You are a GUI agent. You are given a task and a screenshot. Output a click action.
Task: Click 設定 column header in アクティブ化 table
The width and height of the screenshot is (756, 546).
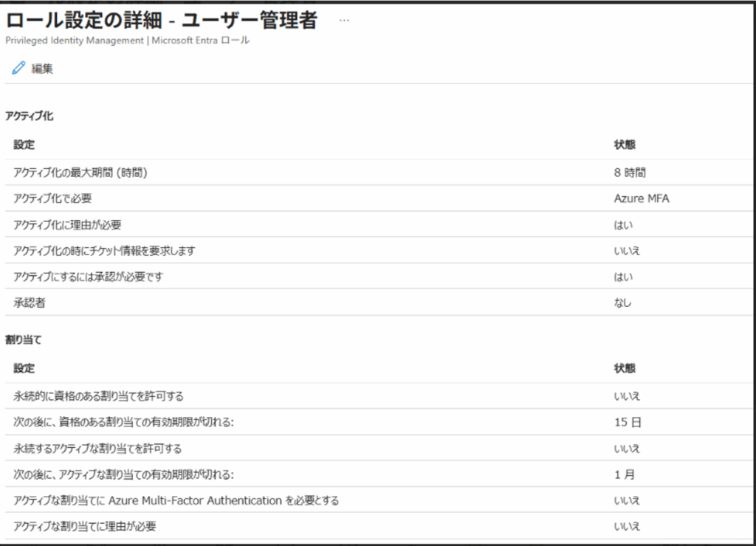click(x=24, y=145)
